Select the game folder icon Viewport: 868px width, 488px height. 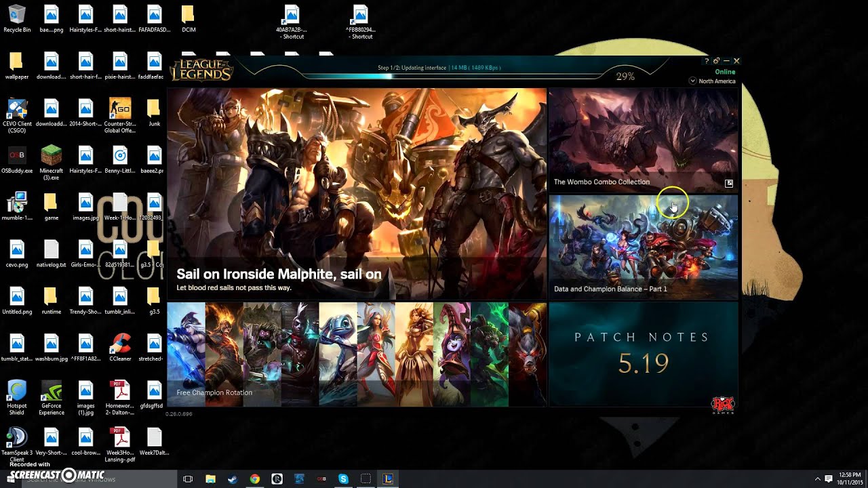coord(51,207)
